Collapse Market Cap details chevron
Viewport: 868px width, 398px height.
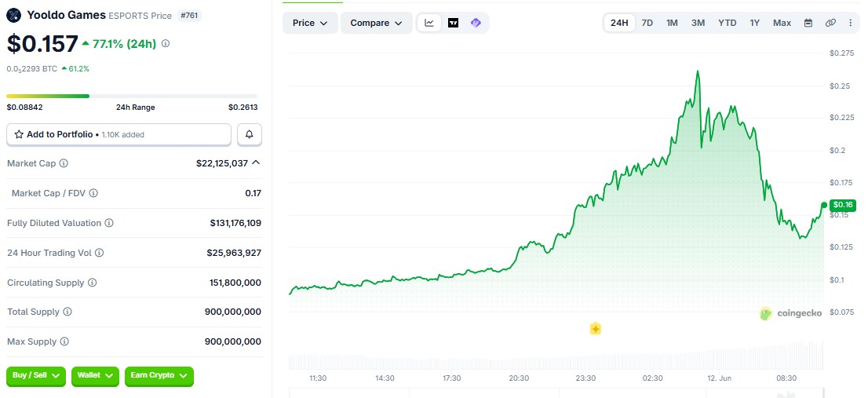256,162
